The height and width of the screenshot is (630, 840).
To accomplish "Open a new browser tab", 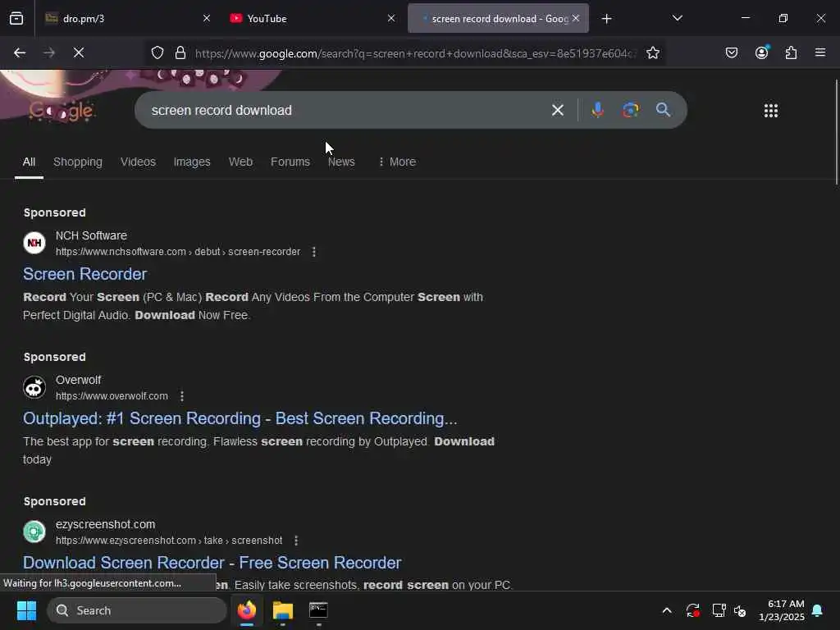I will pyautogui.click(x=606, y=19).
